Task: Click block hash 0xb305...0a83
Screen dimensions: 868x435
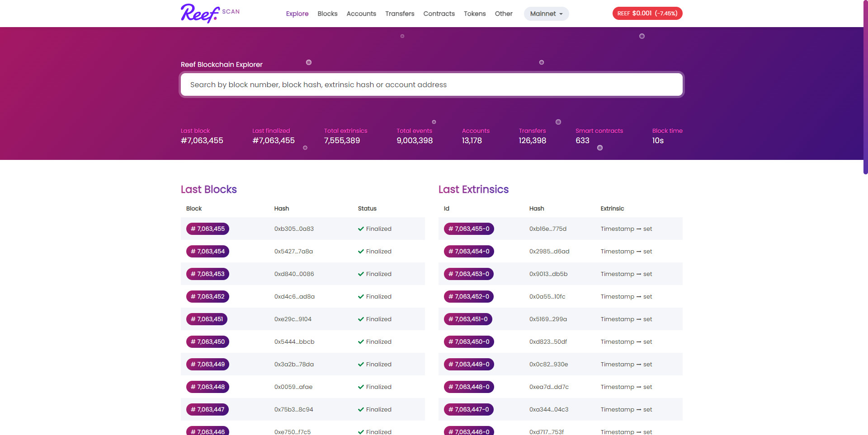Action: tap(294, 229)
